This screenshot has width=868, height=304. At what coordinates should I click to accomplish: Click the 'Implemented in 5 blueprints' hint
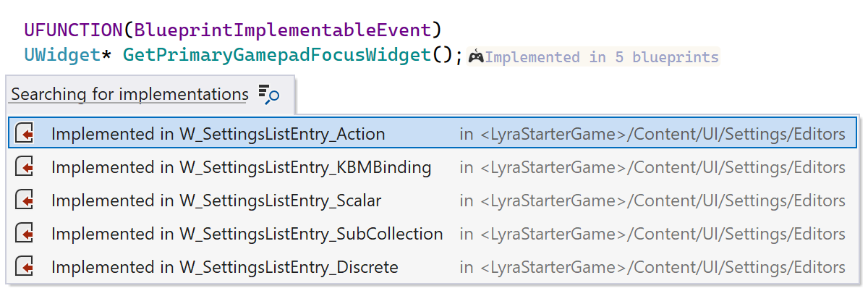[x=602, y=56]
